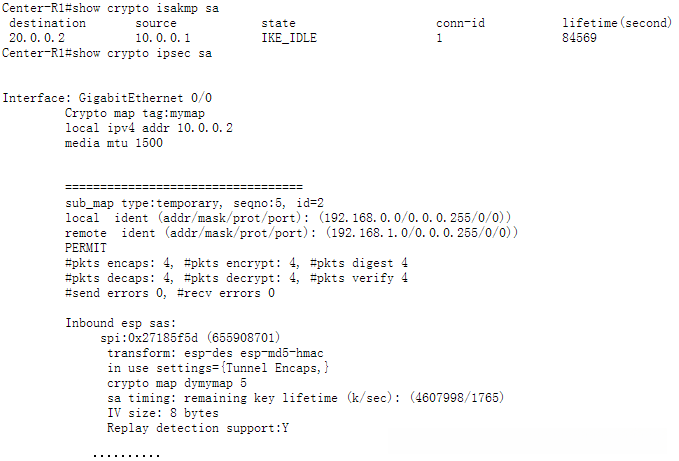Click the remote ident 192.168.1.0 line

click(290, 233)
